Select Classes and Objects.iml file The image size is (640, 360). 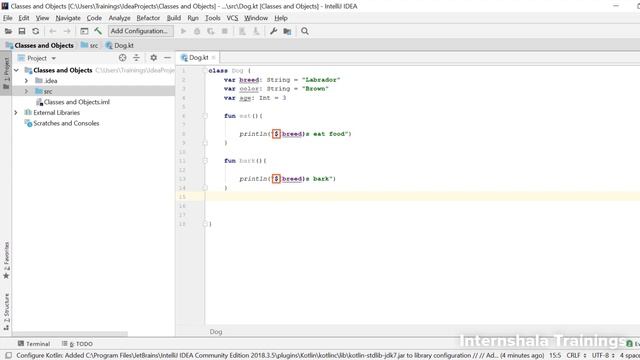pyautogui.click(x=73, y=102)
